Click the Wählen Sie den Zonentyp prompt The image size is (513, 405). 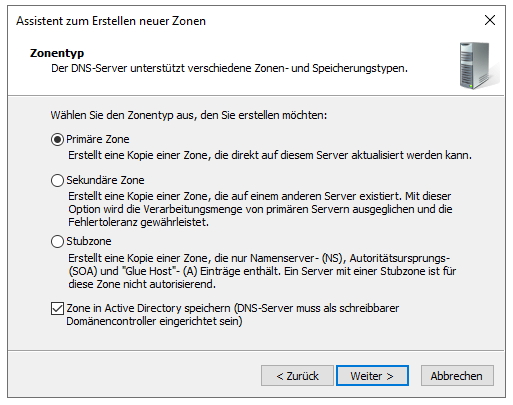[189, 115]
